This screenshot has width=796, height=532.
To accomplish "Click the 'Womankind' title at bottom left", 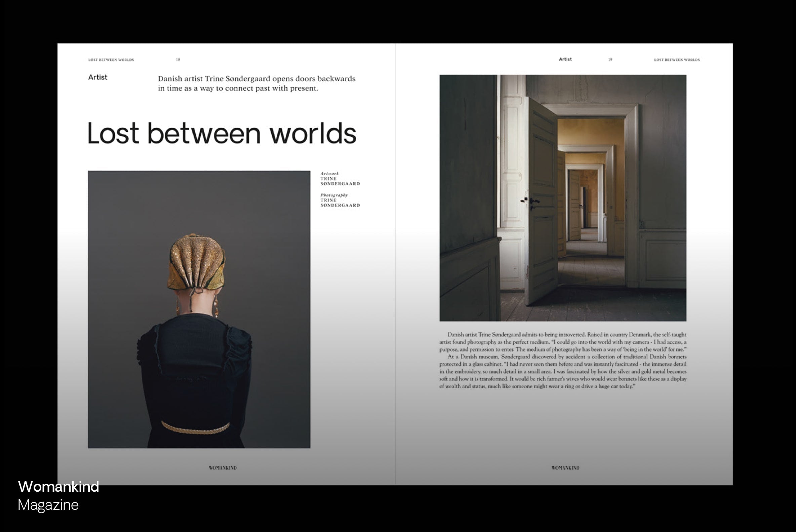I will 59,487.
